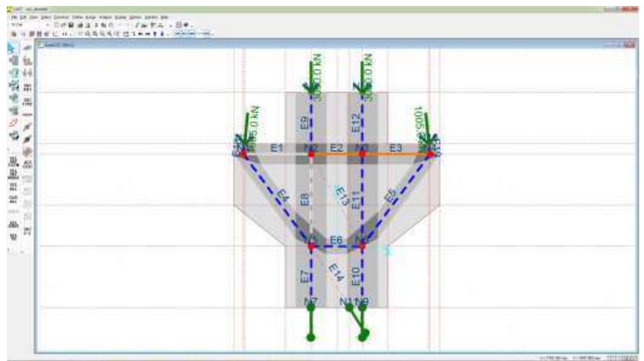Open the Help menu

[164, 18]
